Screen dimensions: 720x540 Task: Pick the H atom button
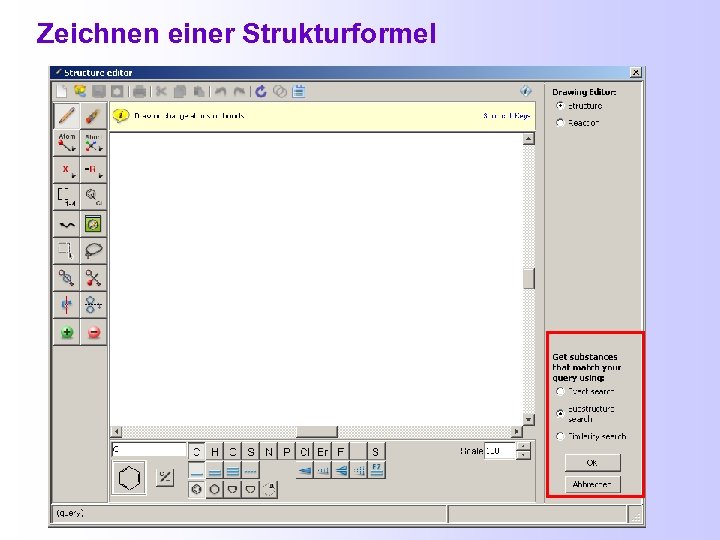(214, 452)
